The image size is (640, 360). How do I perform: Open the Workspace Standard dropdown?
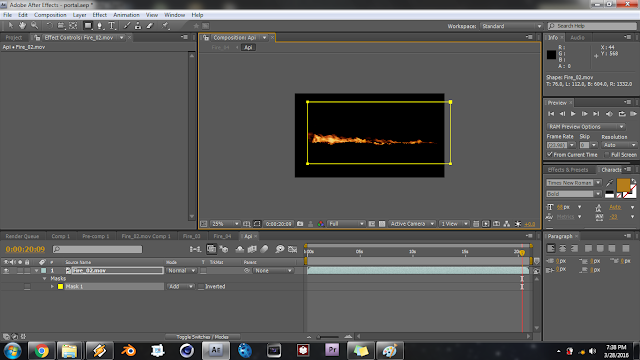pos(511,26)
